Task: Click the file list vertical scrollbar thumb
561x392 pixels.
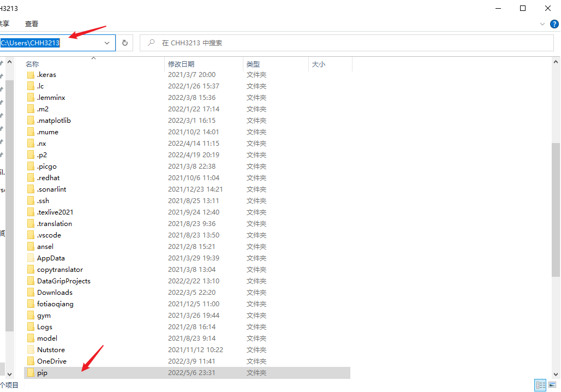Action: coord(556,210)
